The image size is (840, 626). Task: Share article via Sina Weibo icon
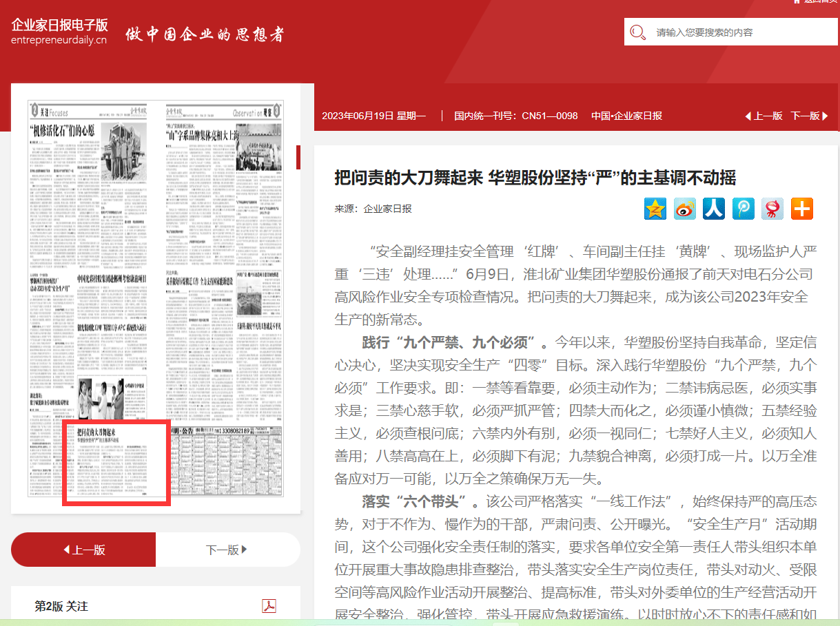coord(684,209)
